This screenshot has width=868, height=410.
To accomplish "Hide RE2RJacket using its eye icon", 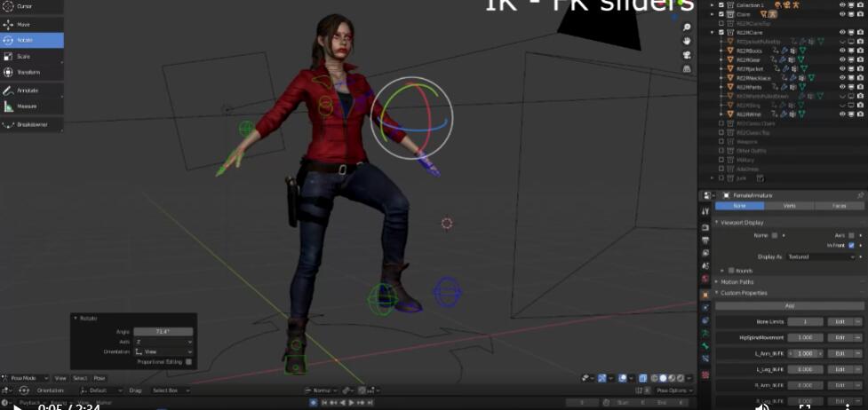I will point(842,68).
